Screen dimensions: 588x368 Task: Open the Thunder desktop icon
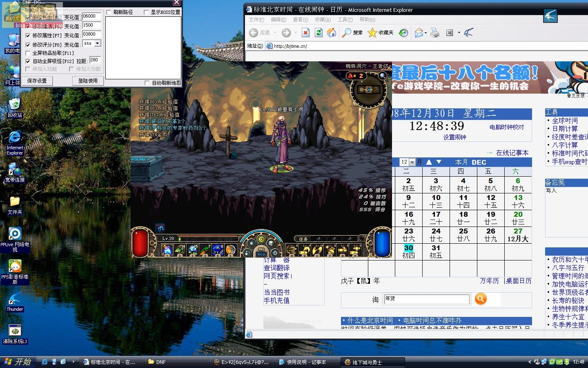tap(15, 303)
